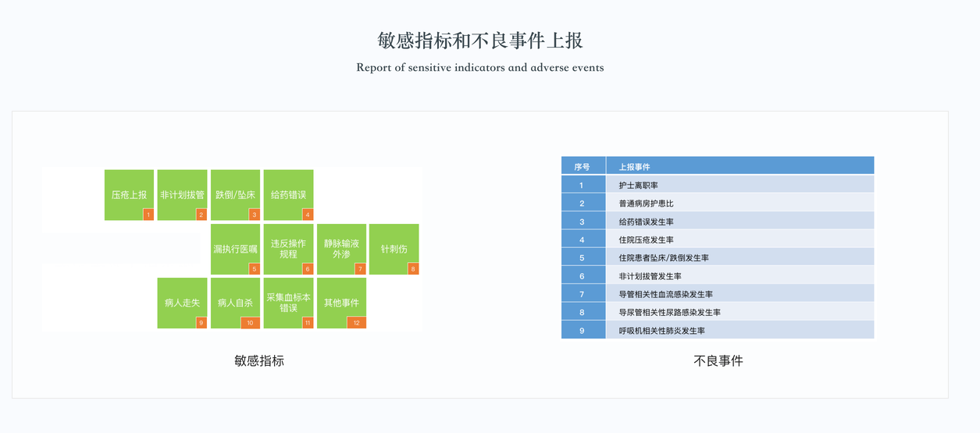Viewport: 980px width, 433px height.
Task: Click the 不良事件 caption under the table
Action: (718, 361)
